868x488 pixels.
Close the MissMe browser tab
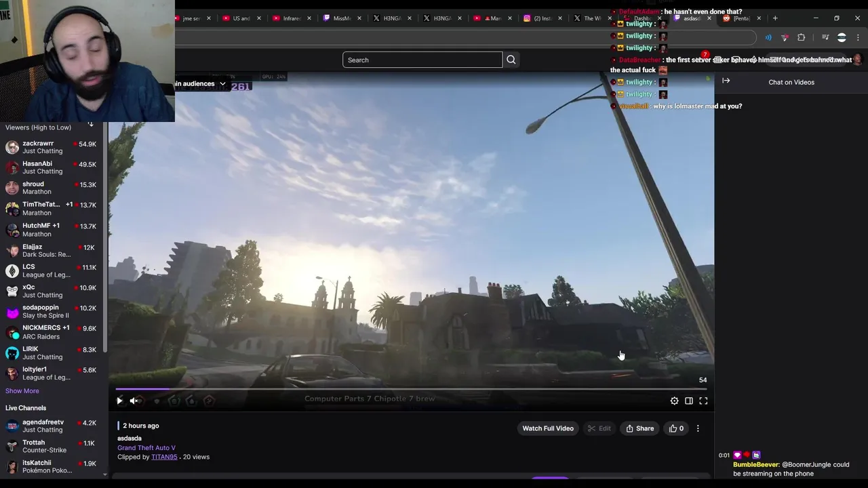coord(359,18)
